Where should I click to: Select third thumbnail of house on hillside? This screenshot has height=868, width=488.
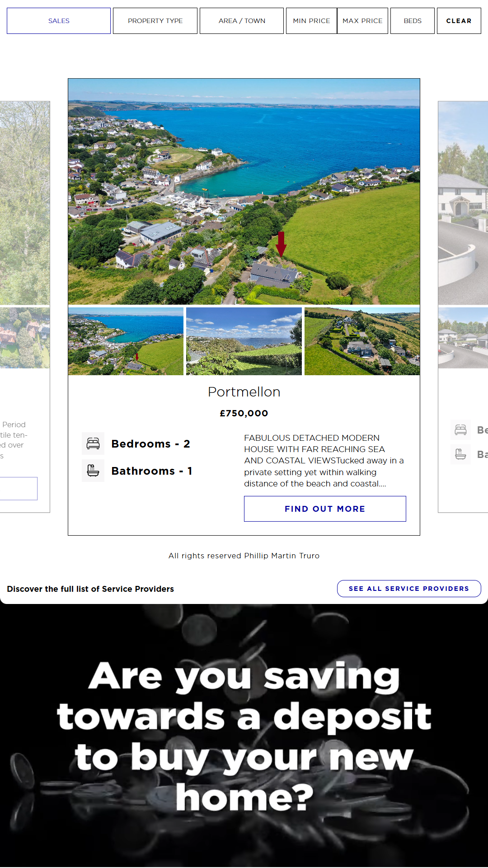click(x=362, y=341)
